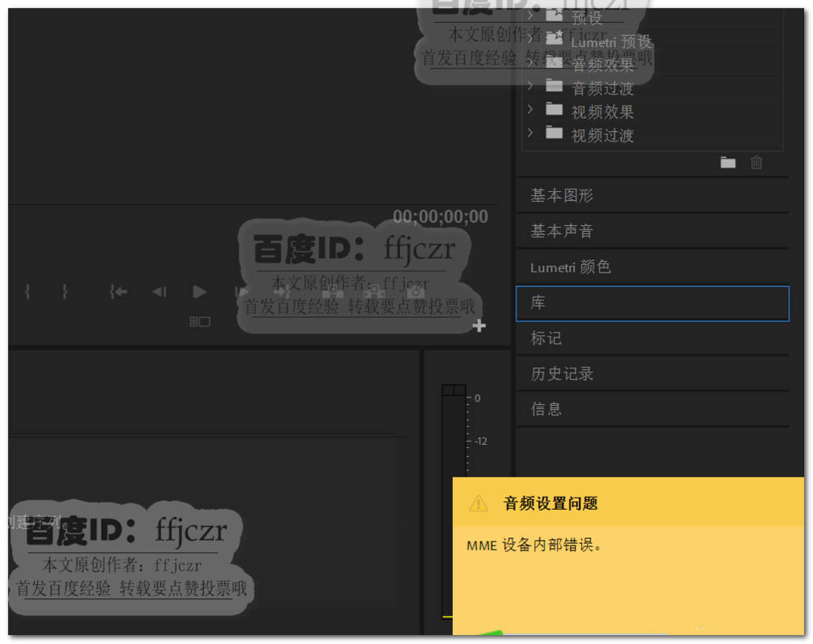
Task: Click the Go to In point button
Action: pos(118,292)
